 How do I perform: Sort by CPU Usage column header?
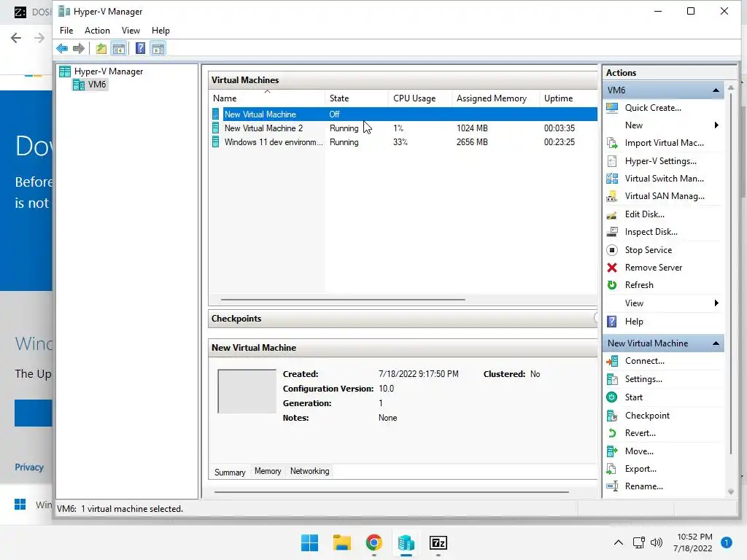click(x=419, y=98)
